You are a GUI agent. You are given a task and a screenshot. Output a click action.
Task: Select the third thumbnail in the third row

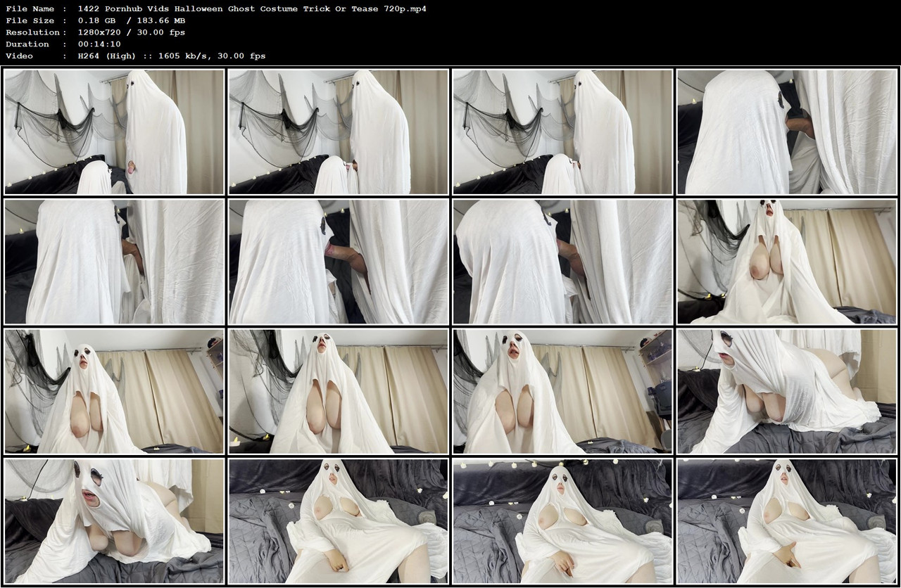pos(562,391)
